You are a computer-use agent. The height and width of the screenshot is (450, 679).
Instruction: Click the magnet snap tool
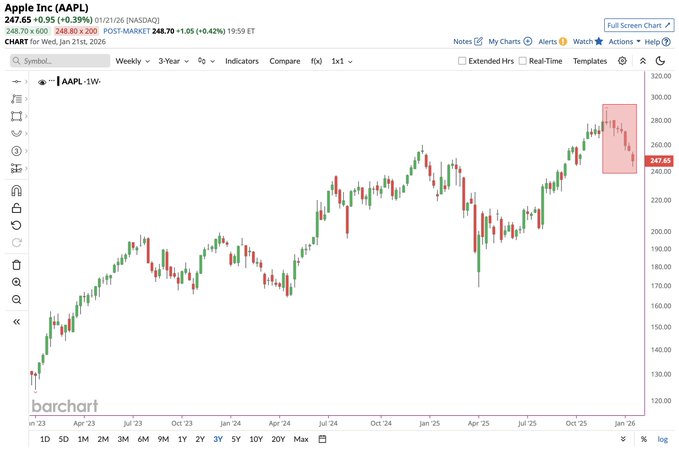click(16, 191)
